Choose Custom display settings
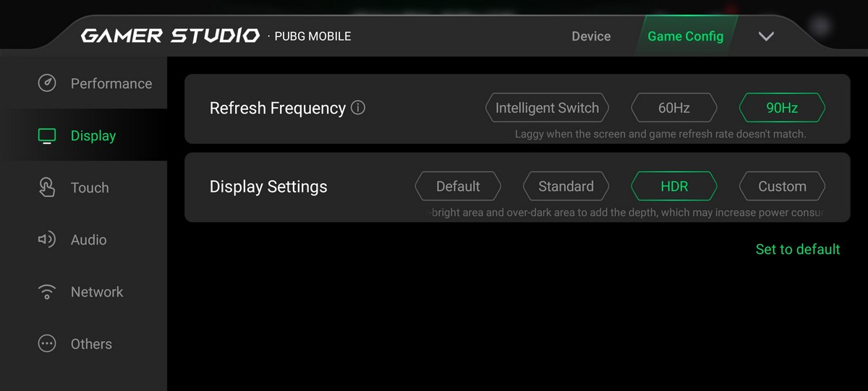 point(782,186)
